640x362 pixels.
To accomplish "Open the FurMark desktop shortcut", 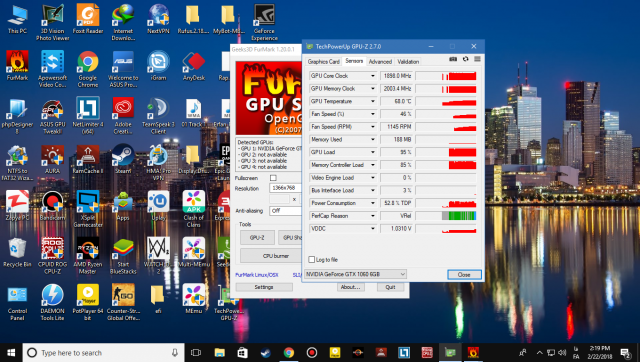I will pyautogui.click(x=17, y=65).
